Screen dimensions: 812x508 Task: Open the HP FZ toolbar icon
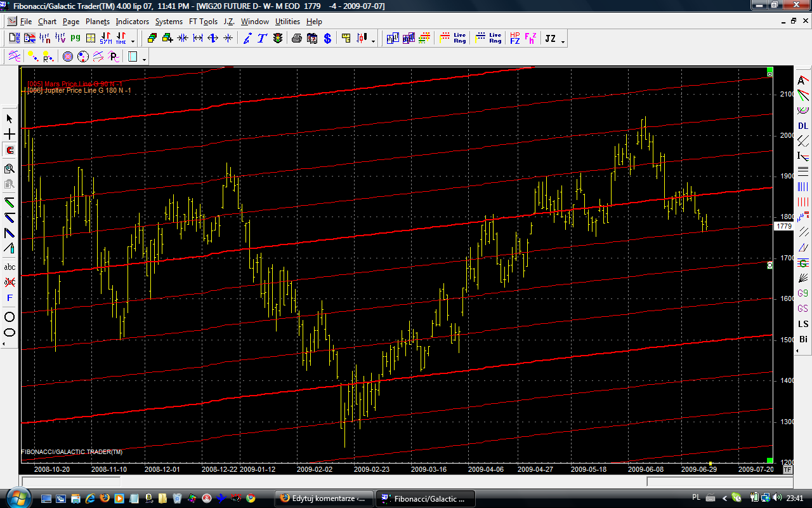click(x=515, y=39)
